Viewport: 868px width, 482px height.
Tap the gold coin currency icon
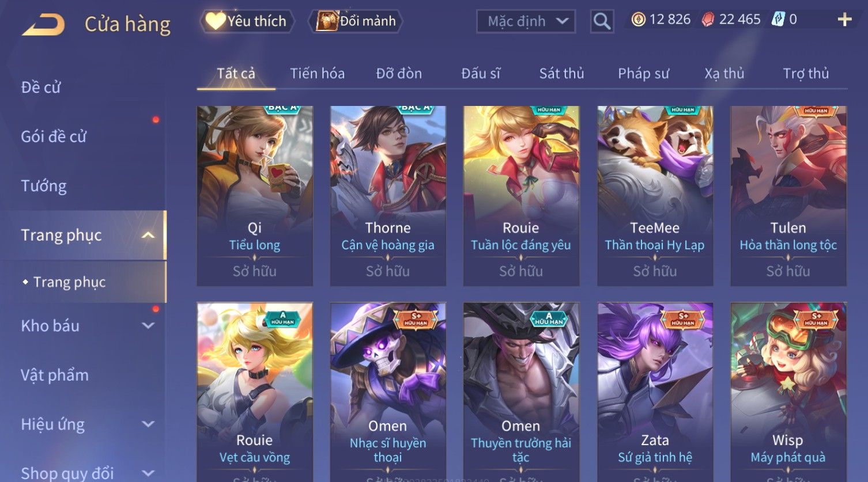click(638, 20)
